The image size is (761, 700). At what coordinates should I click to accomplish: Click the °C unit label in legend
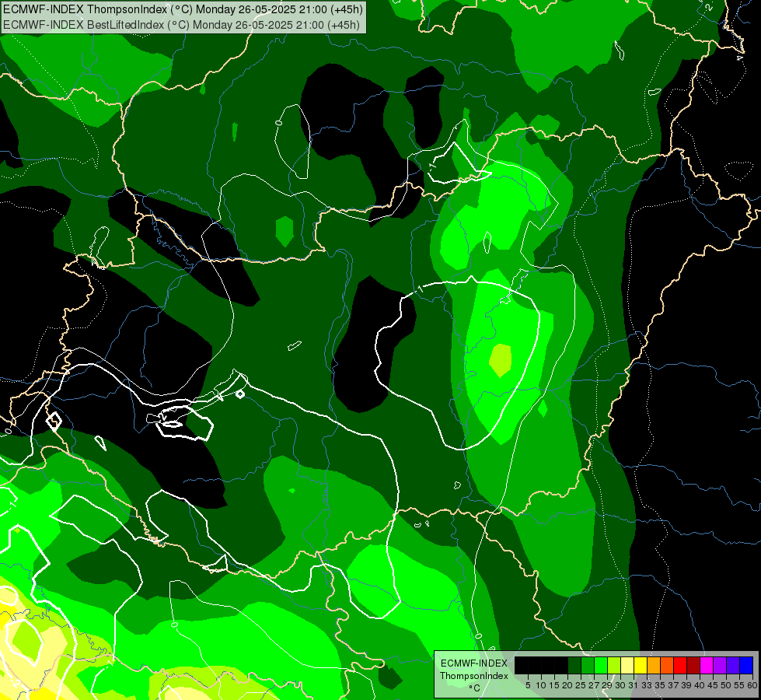click(473, 688)
